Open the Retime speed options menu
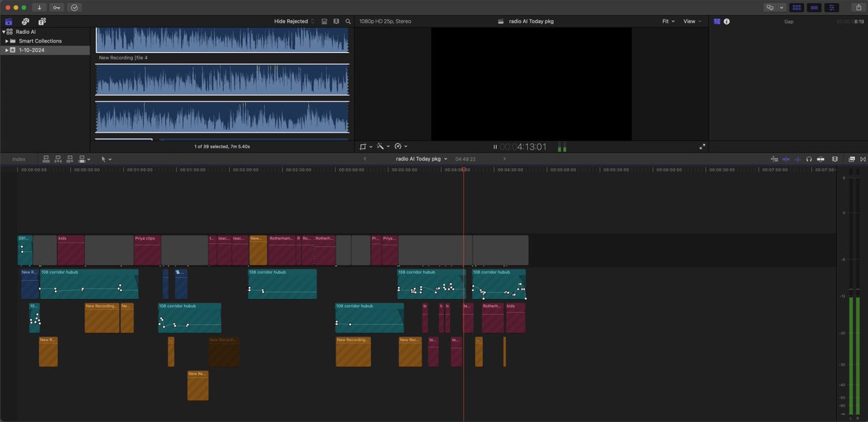Screen dimensions: 868x422 [x=400, y=146]
